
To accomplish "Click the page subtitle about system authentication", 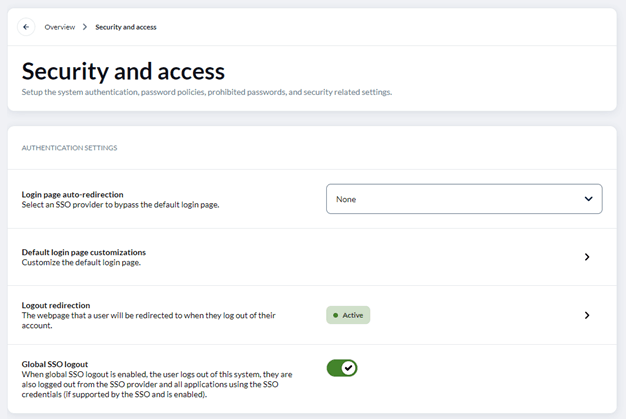I will pos(207,92).
